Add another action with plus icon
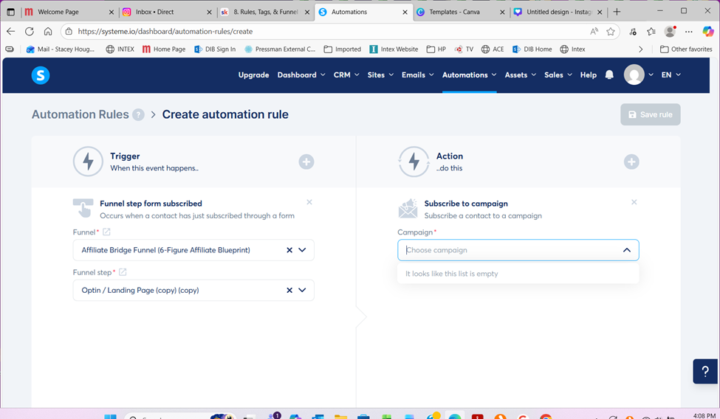720x419 pixels. (x=631, y=161)
